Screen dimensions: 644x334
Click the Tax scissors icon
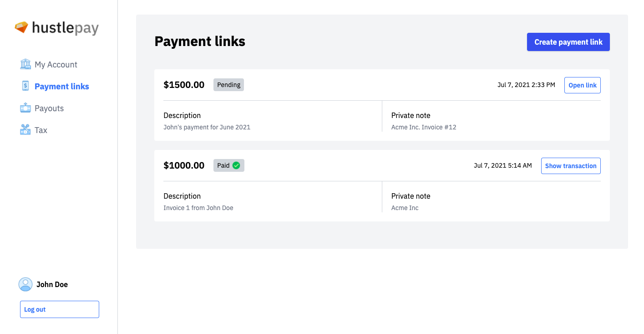click(25, 130)
